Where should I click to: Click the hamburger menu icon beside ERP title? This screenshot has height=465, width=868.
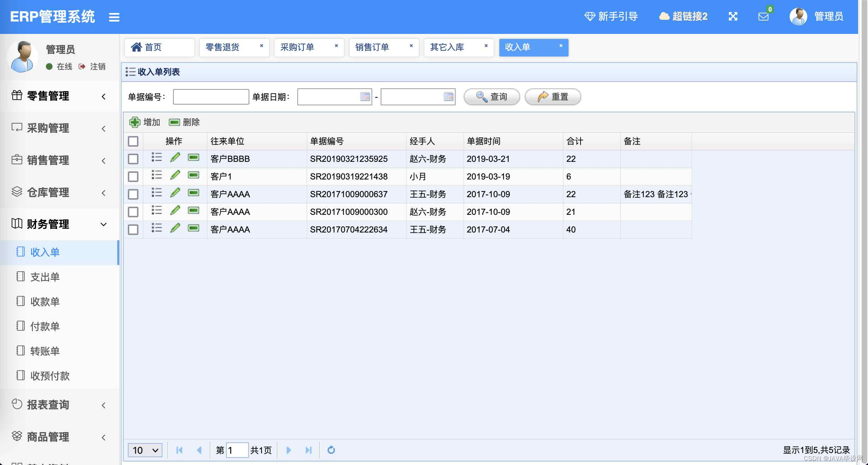tap(114, 17)
